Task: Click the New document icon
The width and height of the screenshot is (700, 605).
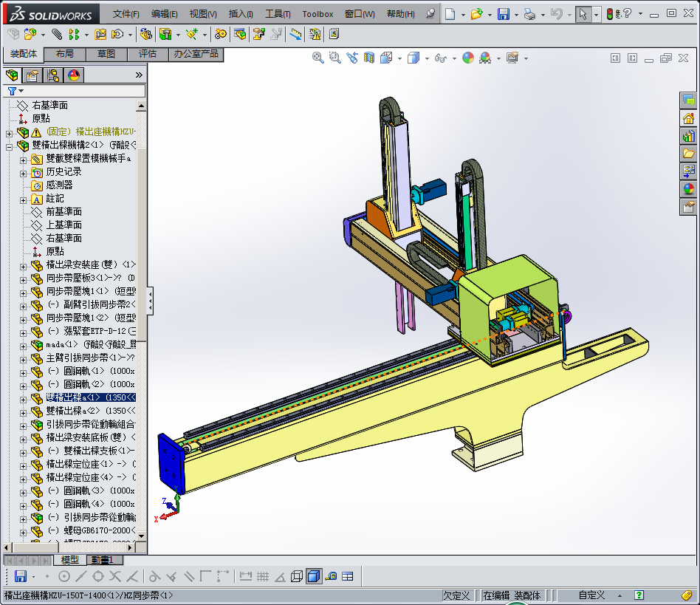Action: 450,14
